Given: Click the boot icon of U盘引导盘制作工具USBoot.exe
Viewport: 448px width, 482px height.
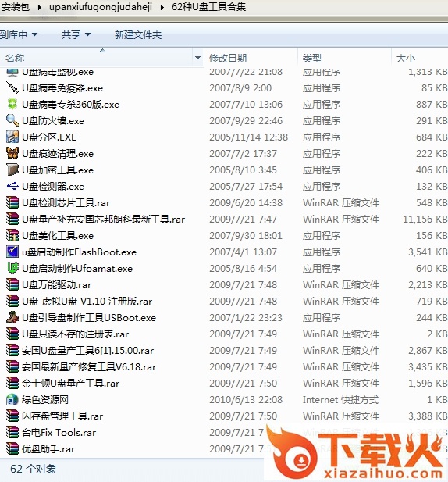Looking at the screenshot, I should click(12, 317).
